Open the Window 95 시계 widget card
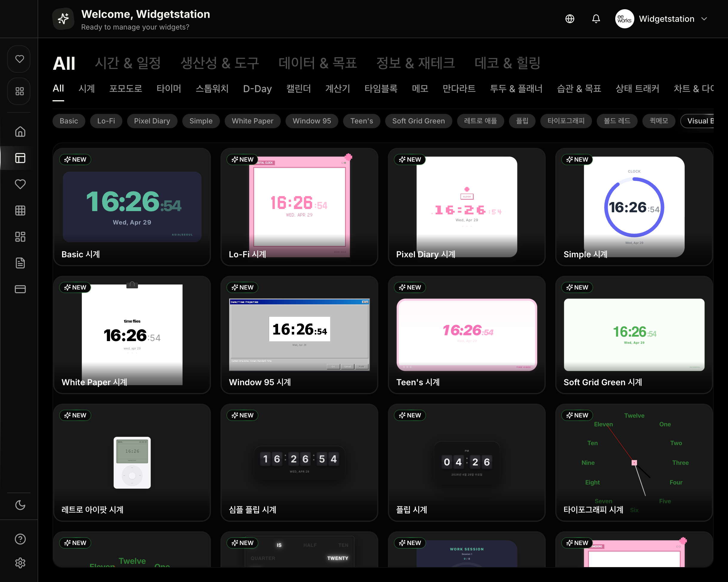 (x=299, y=335)
